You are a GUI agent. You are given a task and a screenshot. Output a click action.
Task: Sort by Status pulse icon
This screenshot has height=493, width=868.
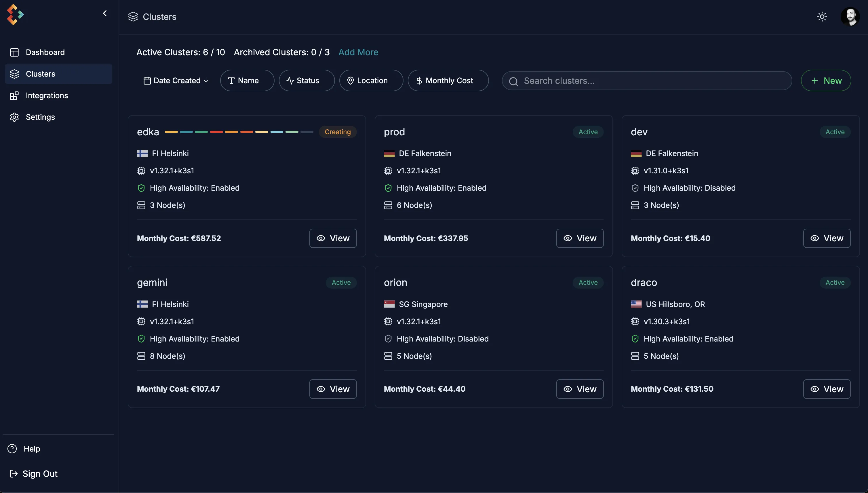tap(290, 81)
